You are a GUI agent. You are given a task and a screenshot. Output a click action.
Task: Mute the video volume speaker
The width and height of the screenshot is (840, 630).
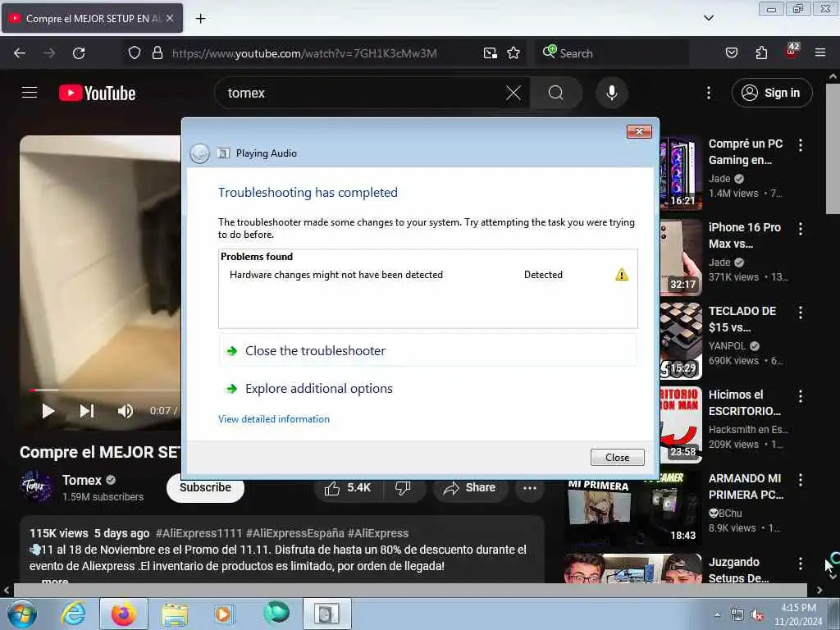click(126, 411)
